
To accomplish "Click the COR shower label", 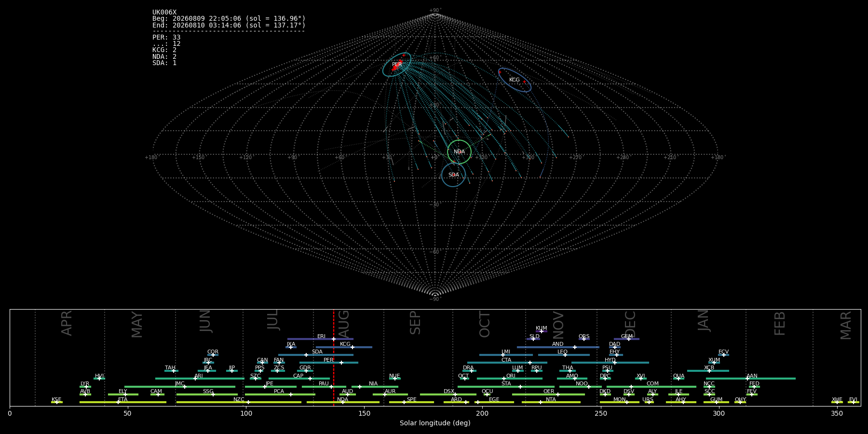I will pos(213,352).
